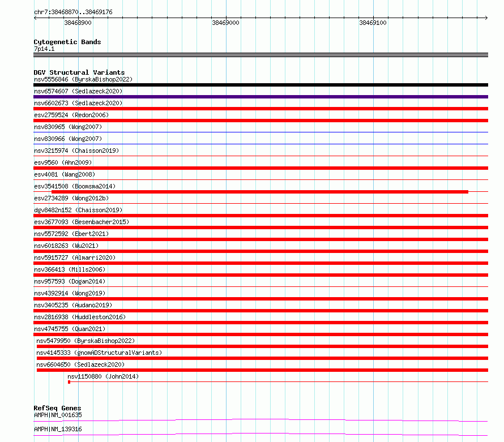This screenshot has width=504, height=442.
Task: Open nsv366413 (Mills2006) entry
Action: pyautogui.click(x=70, y=269)
